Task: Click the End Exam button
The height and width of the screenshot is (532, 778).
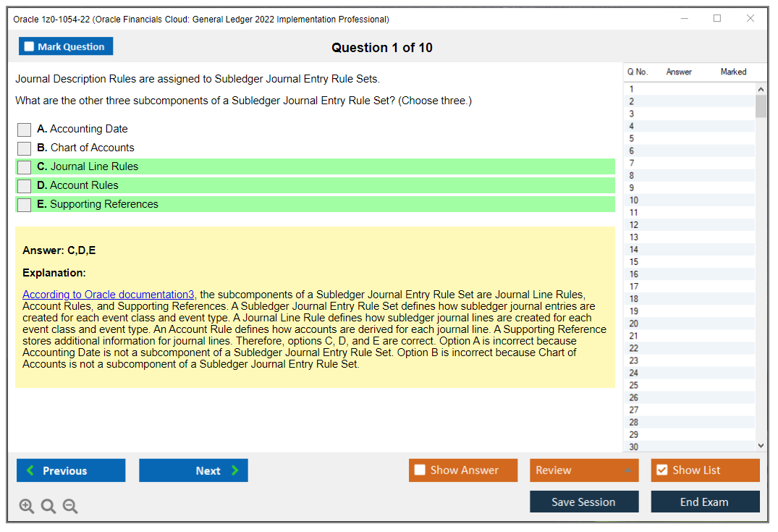Action: (x=704, y=502)
